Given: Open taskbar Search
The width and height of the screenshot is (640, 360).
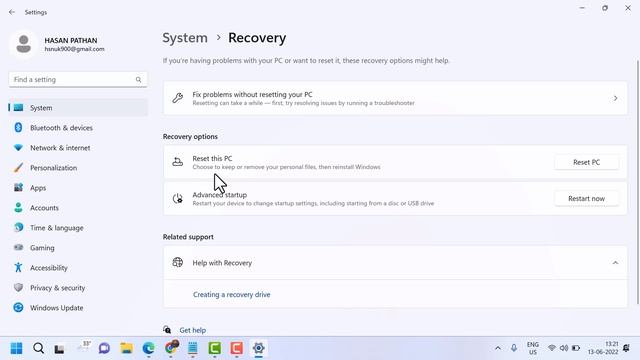Looking at the screenshot, I should tap(38, 348).
